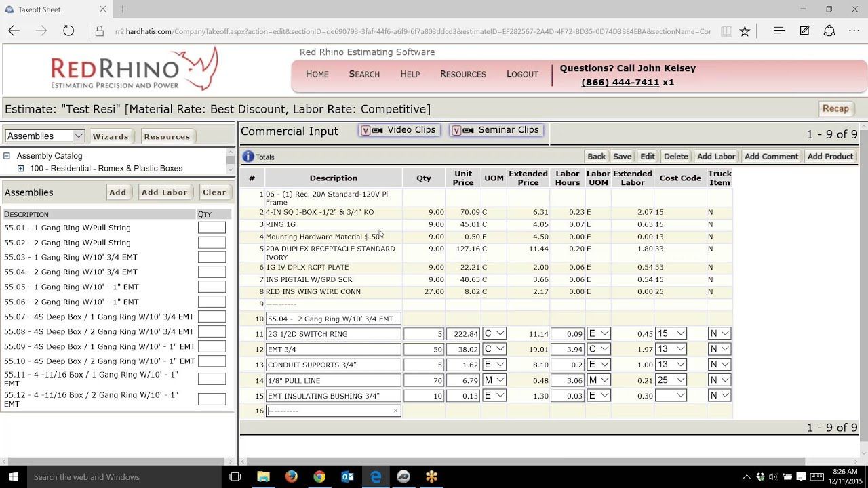Click the Save button above the grid

click(622, 156)
